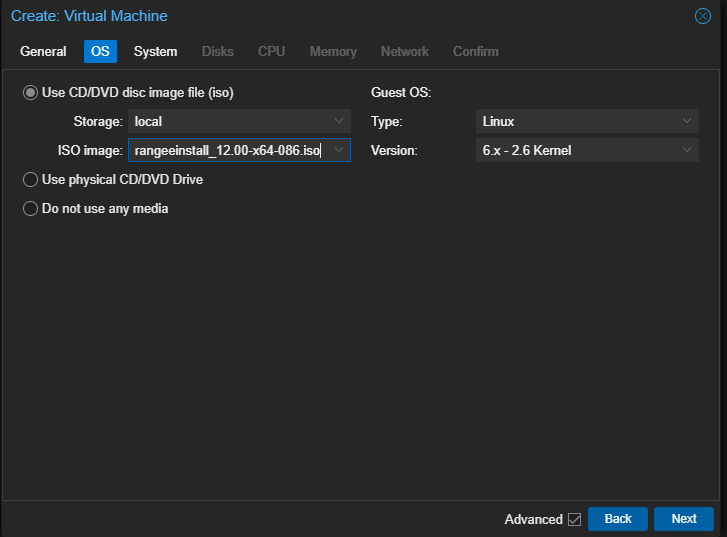
Task: Switch to the General tab
Action: (43, 51)
